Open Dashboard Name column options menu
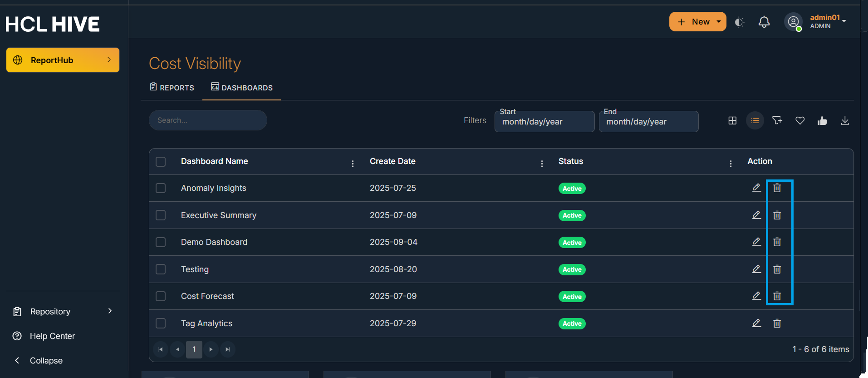The height and width of the screenshot is (378, 868). click(x=353, y=164)
